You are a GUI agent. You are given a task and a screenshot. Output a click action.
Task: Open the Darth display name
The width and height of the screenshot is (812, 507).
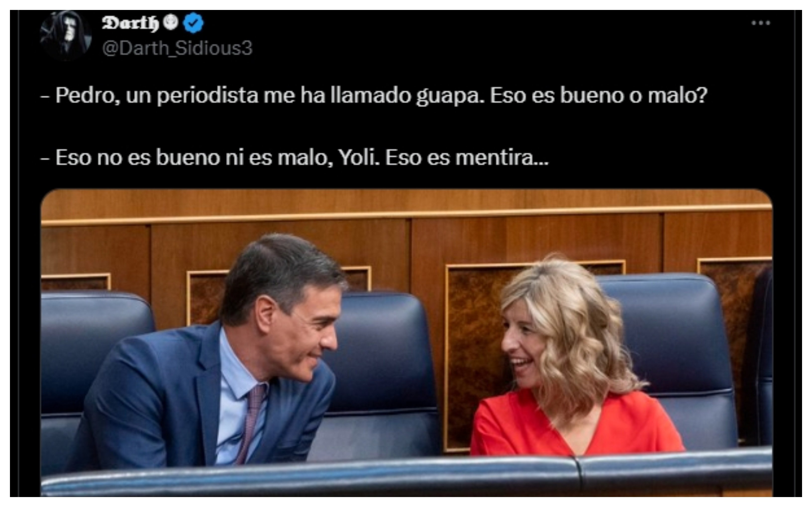130,23
